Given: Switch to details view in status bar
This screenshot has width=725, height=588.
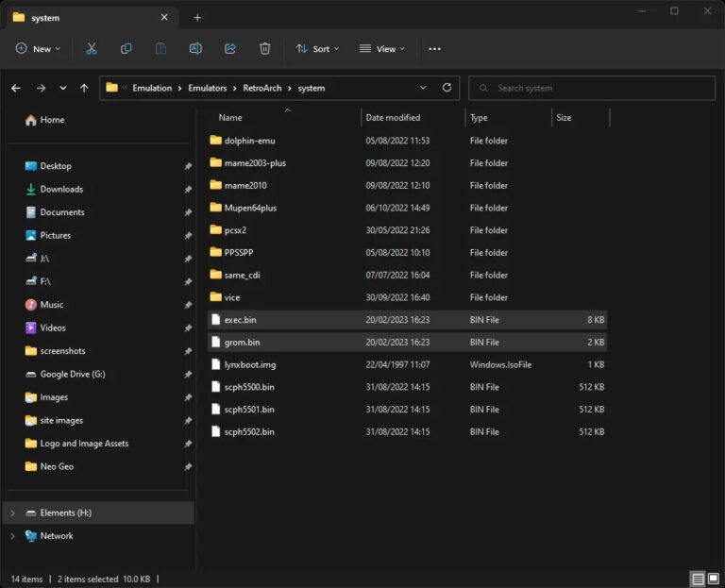Looking at the screenshot, I should click(698, 579).
